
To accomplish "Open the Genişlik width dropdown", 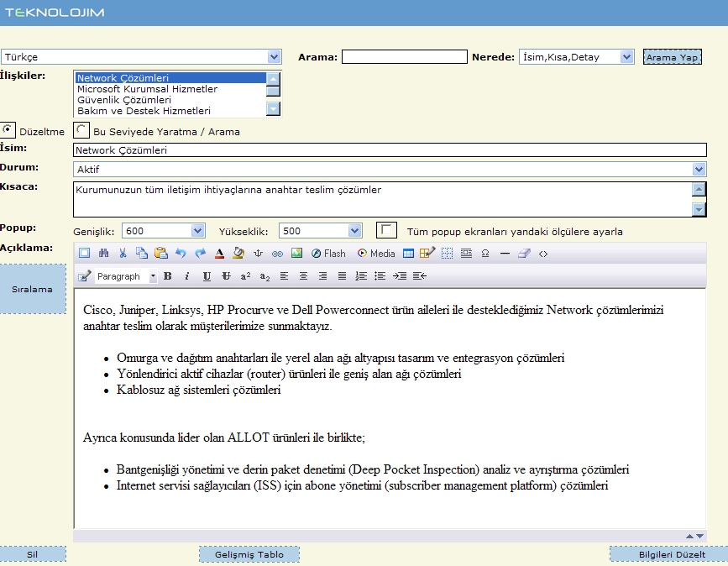I will click(x=164, y=231).
